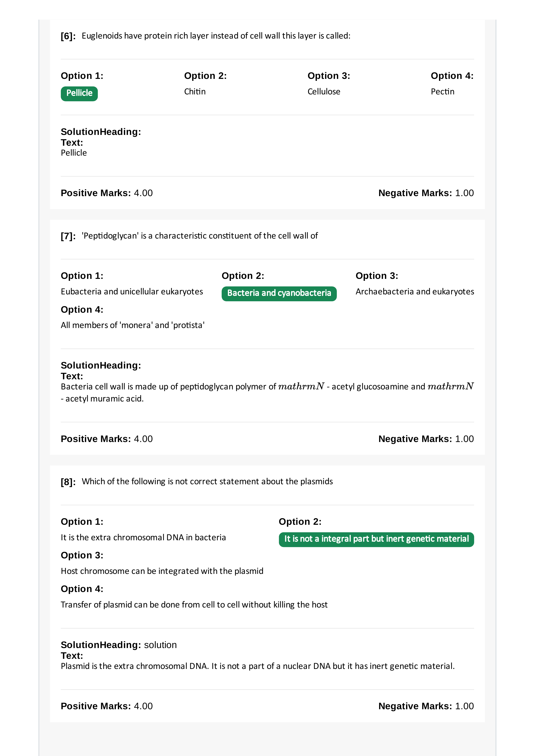Pick All members of 'monera' and 'protista'

tap(133, 325)
